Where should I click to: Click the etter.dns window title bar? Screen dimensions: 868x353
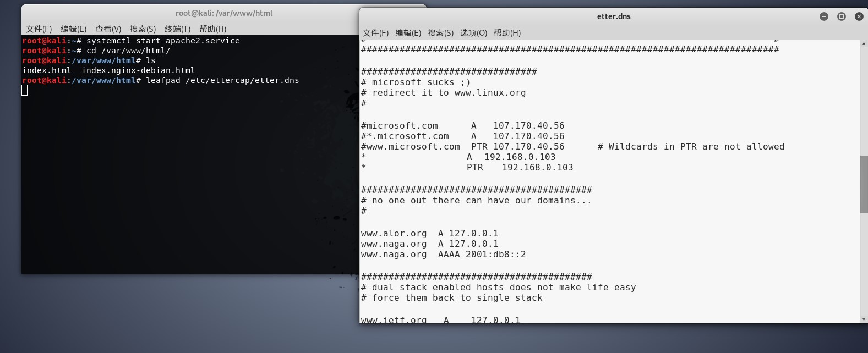pos(614,16)
